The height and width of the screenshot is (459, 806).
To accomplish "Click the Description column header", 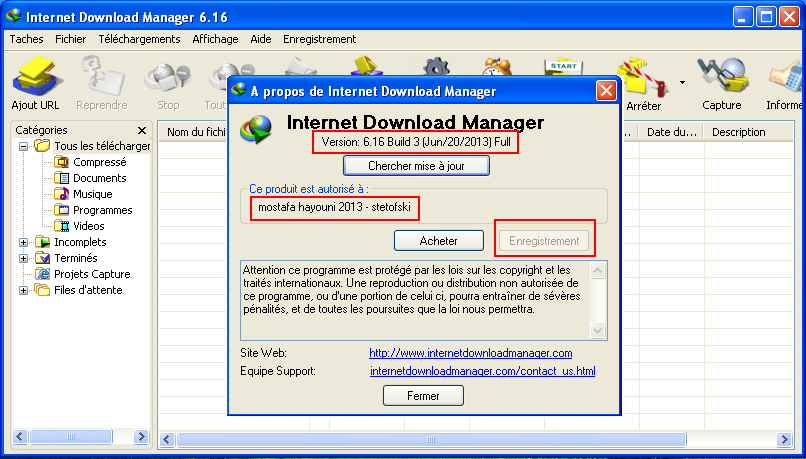I will [x=748, y=132].
